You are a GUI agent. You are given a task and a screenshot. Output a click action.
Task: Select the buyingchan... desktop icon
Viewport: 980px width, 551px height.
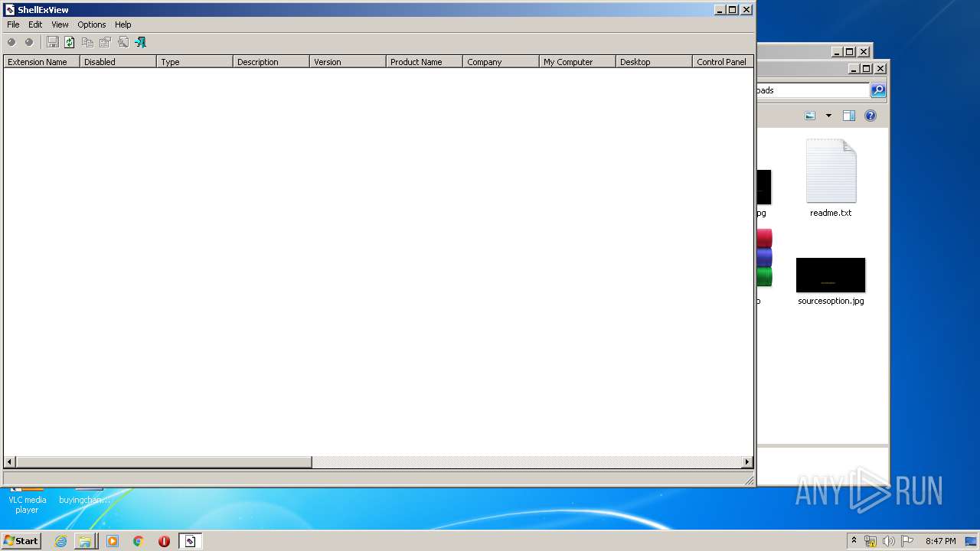84,497
